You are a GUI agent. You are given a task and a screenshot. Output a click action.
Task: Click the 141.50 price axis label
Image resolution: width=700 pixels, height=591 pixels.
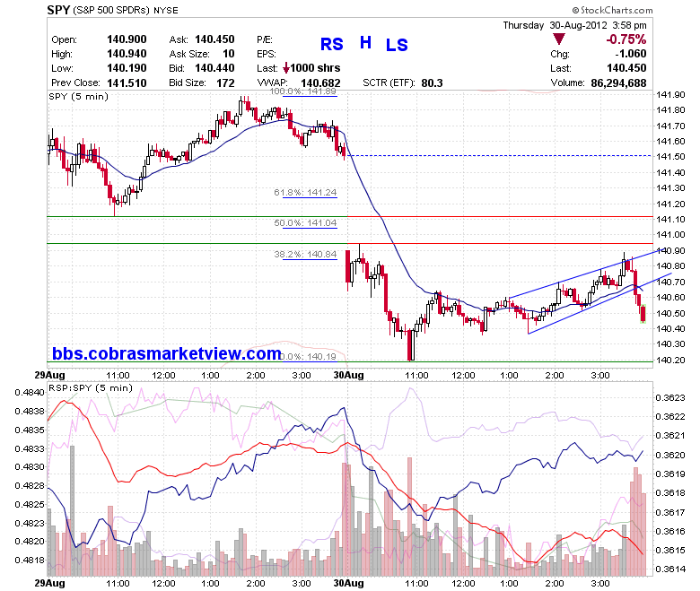[x=670, y=157]
